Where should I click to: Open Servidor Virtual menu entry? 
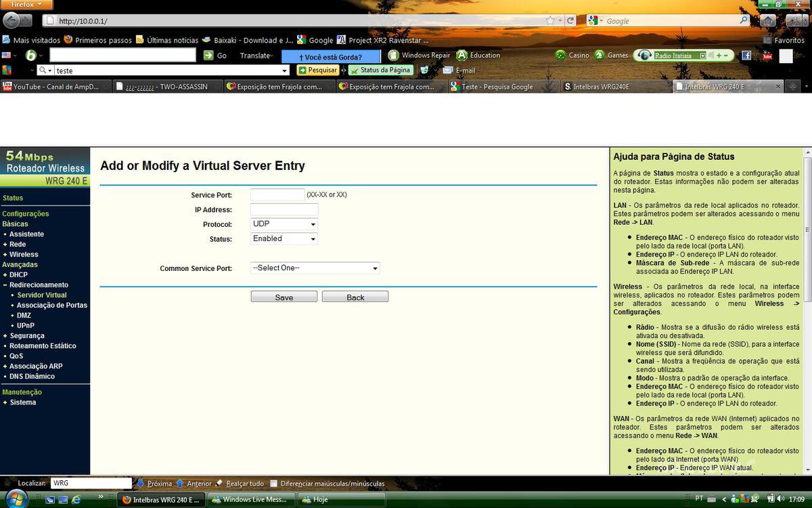tap(42, 295)
